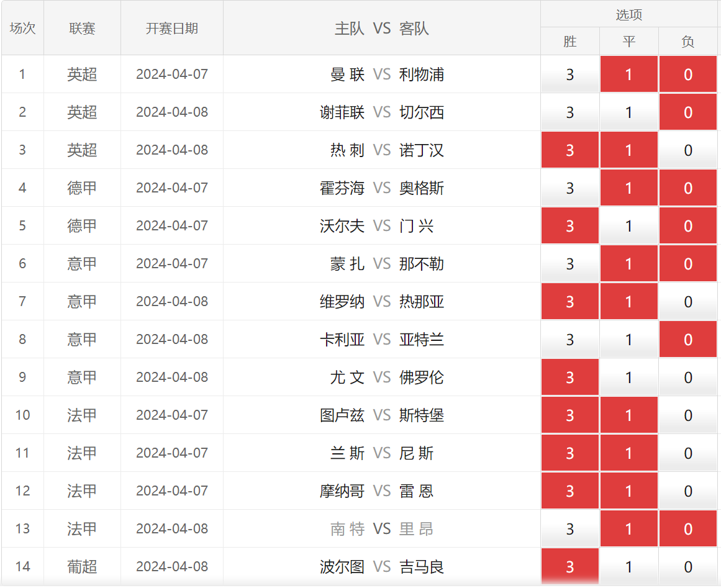This screenshot has width=721, height=588.
Task: Click 德甲 league cell in row 4
Action: 83,188
